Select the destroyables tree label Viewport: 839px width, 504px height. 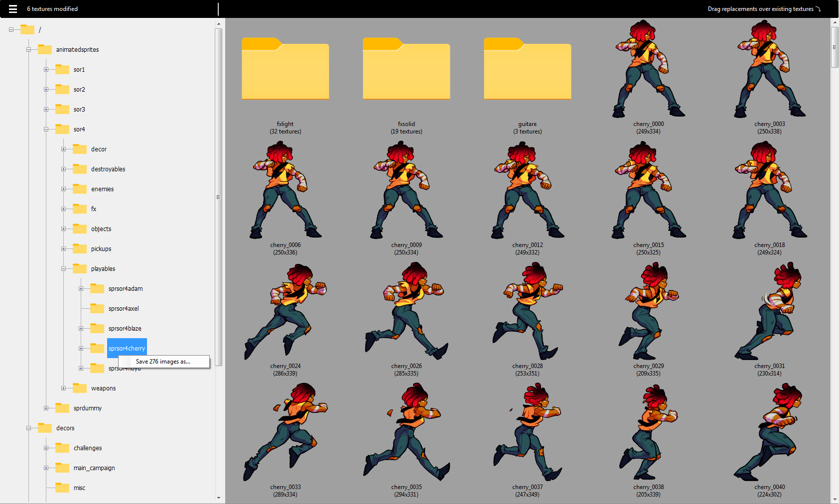click(108, 169)
